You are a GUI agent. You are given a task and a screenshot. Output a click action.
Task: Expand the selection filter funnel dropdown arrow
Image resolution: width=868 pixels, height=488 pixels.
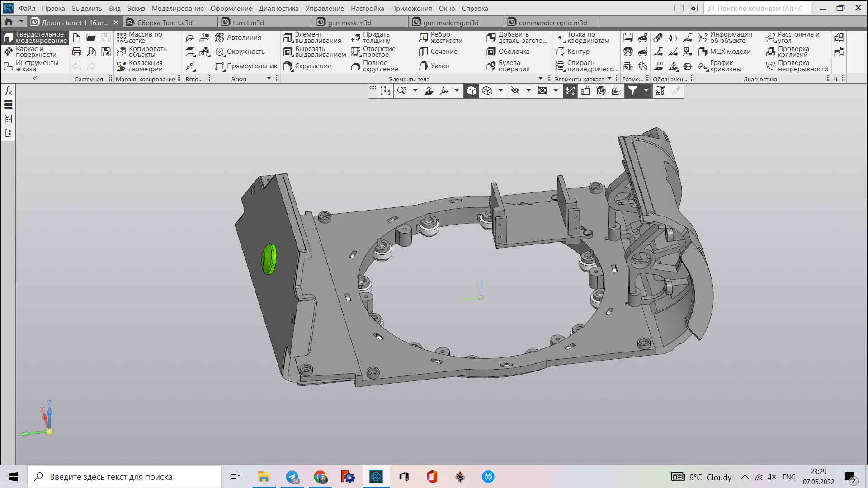646,91
